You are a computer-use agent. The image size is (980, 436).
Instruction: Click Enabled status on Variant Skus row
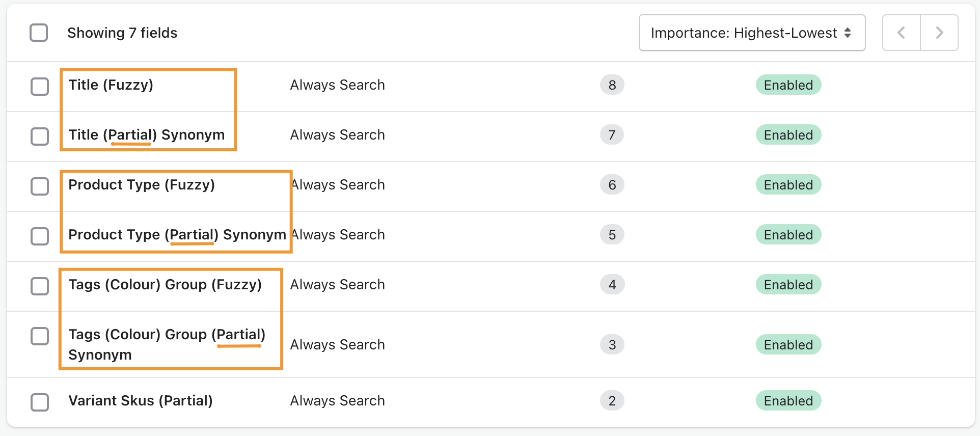pos(788,401)
